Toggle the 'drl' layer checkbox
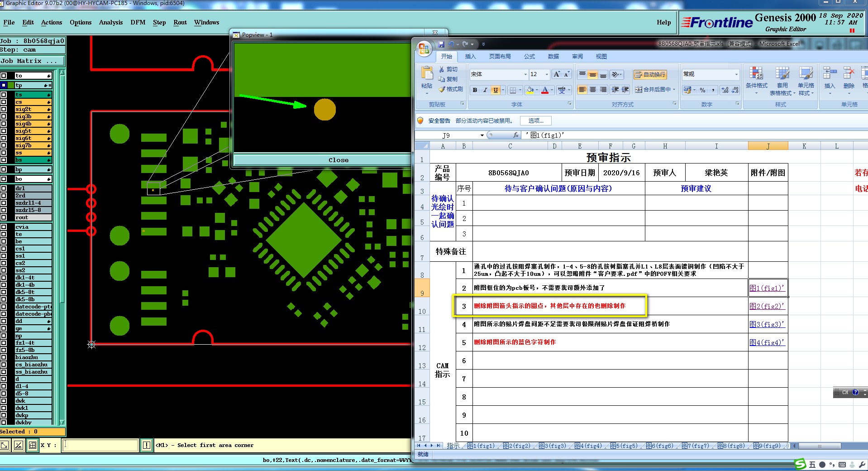Screen dimensions: 868x471 pos(4,188)
